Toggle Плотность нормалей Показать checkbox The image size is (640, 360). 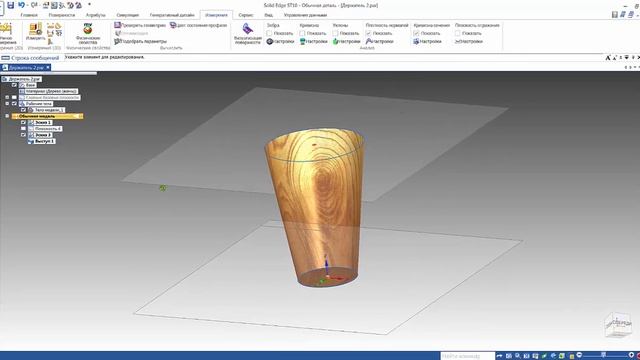click(x=369, y=33)
